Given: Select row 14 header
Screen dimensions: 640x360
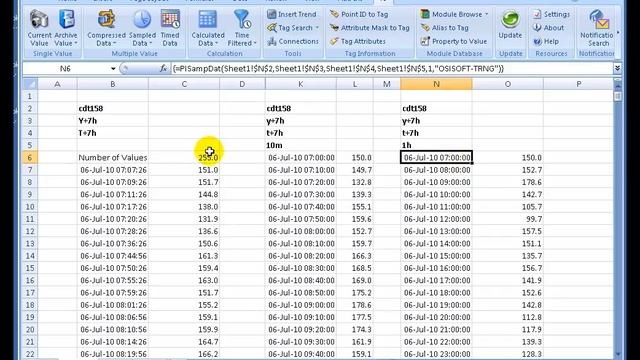Looking at the screenshot, I should coord(30,256).
